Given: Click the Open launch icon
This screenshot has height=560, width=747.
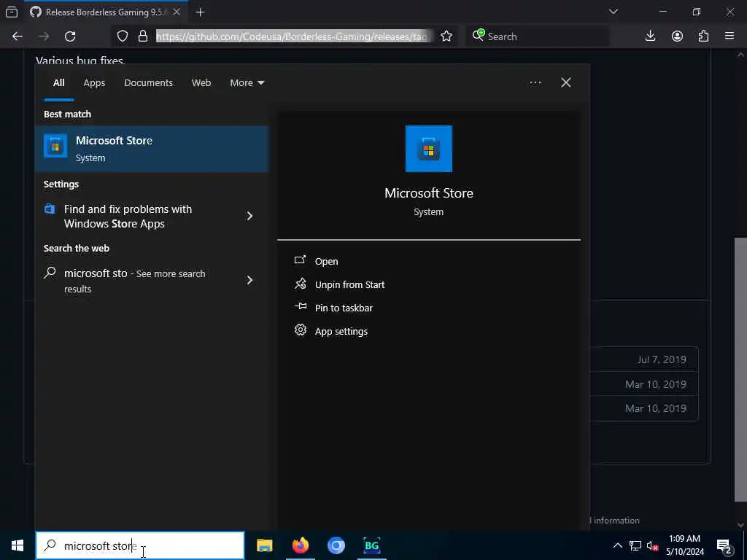Looking at the screenshot, I should pos(300,260).
